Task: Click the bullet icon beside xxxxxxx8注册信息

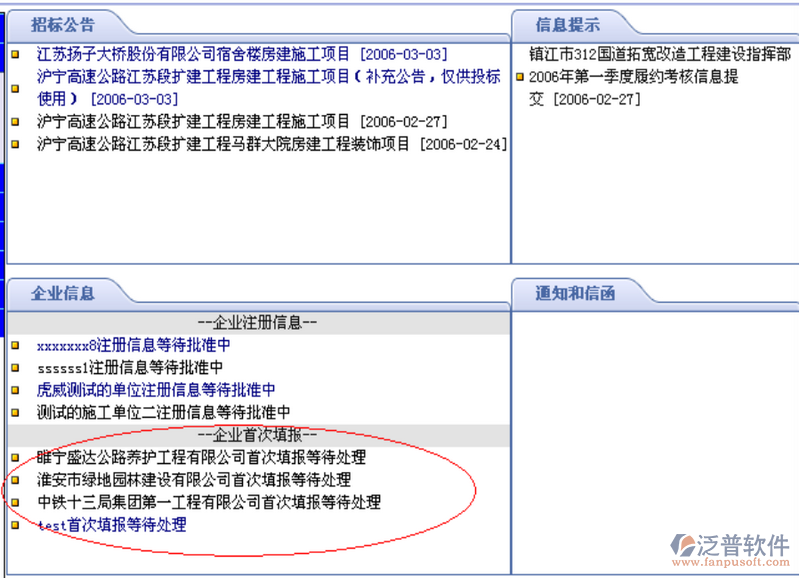Action: click(15, 346)
